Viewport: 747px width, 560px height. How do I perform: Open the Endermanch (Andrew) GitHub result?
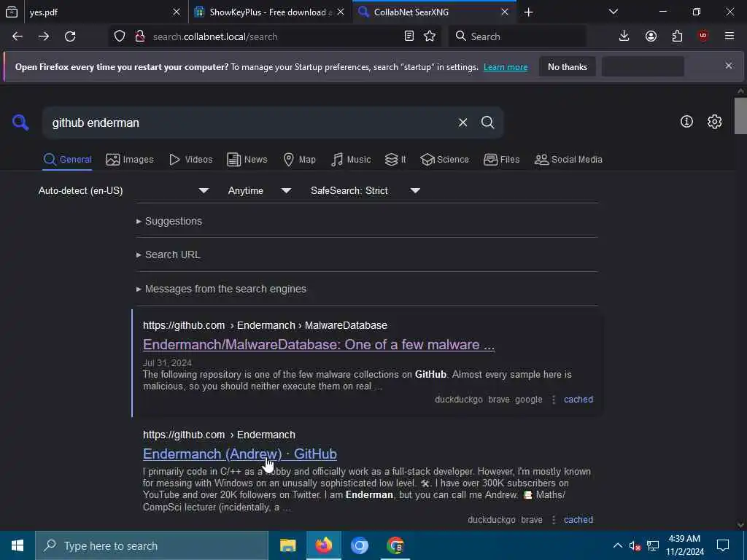[239, 454]
